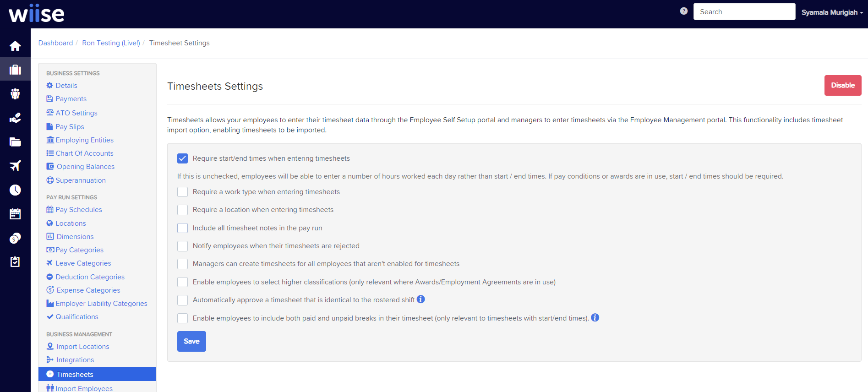Click the clipboard Reports icon at sidebar bottom
868x392 pixels.
tap(15, 261)
